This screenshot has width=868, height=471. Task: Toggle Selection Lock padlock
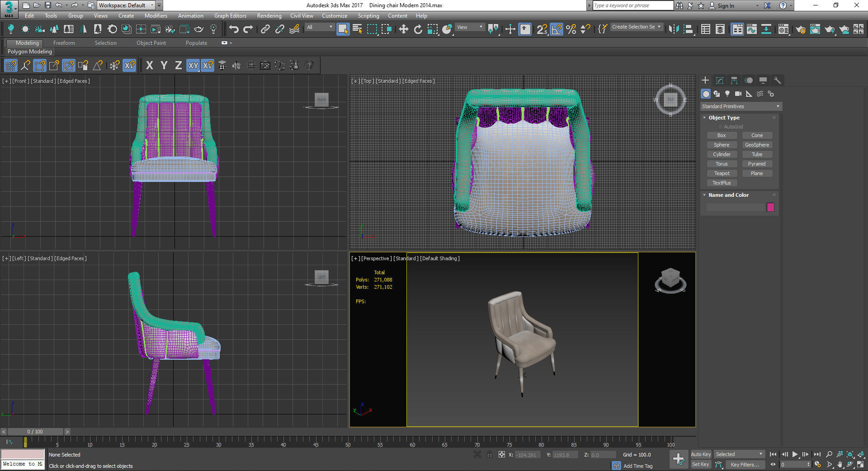490,455
